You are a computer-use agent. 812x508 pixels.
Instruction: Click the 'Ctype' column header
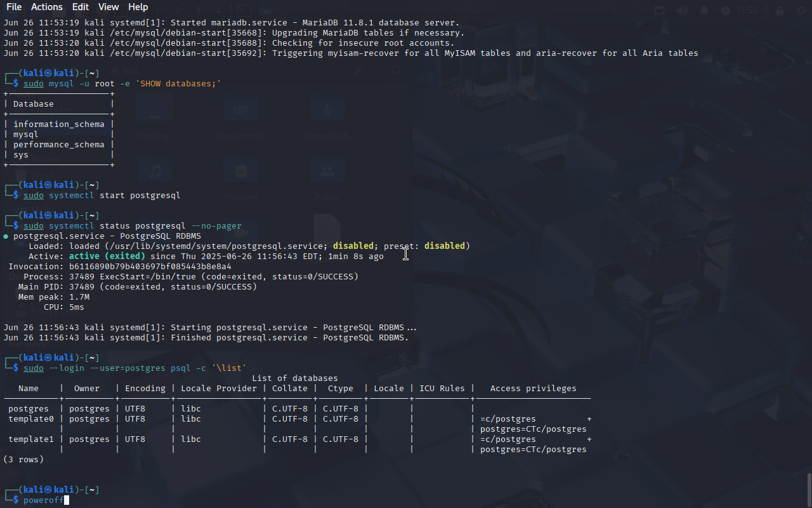[341, 389]
